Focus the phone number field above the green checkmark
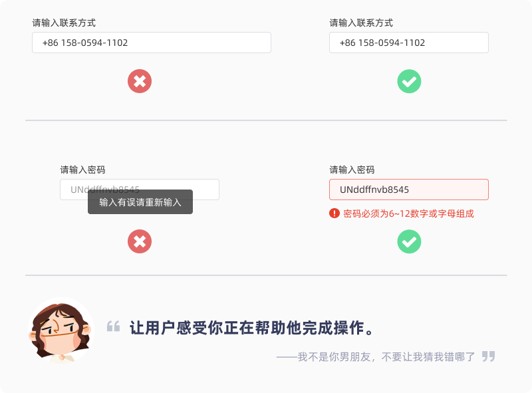 [409, 43]
